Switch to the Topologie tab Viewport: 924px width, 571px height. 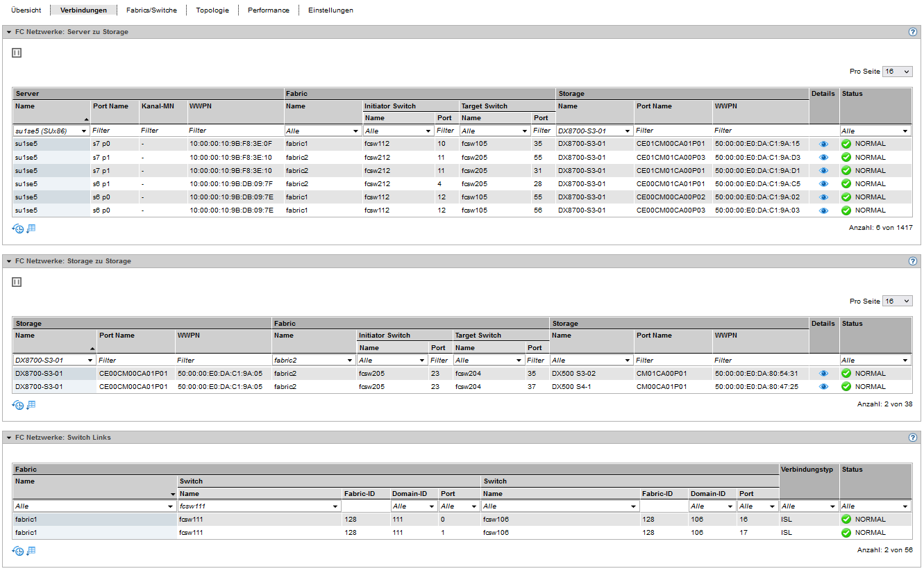pyautogui.click(x=212, y=10)
